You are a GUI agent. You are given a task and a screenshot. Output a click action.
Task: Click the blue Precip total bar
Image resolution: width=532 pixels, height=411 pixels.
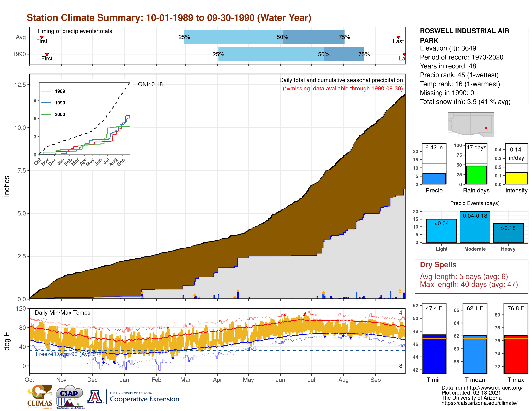tap(434, 179)
